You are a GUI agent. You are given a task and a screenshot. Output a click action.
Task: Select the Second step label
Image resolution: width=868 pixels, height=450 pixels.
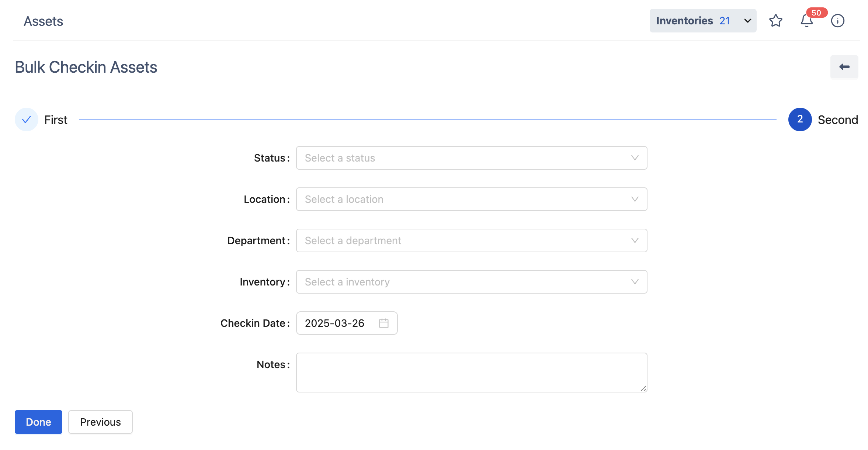tap(837, 120)
